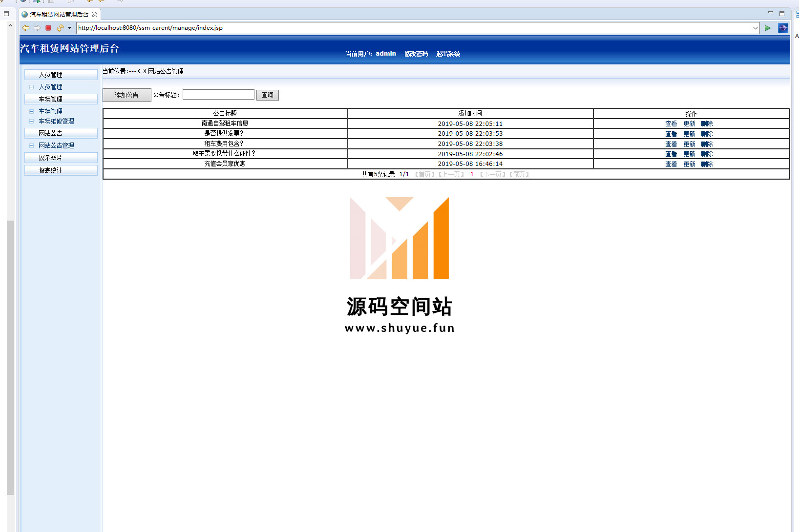The width and height of the screenshot is (799, 532).
Task: Go forward in the internal browser
Action: [x=37, y=28]
